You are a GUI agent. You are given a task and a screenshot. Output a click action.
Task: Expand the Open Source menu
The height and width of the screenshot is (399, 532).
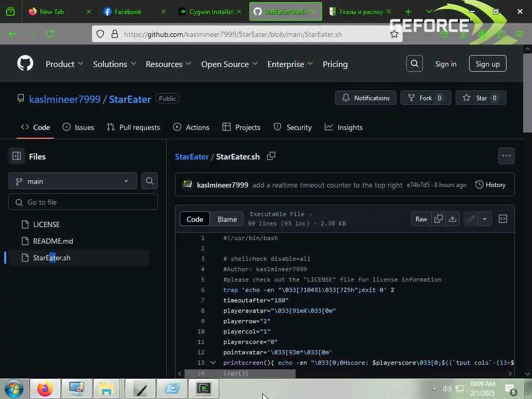[x=229, y=64]
